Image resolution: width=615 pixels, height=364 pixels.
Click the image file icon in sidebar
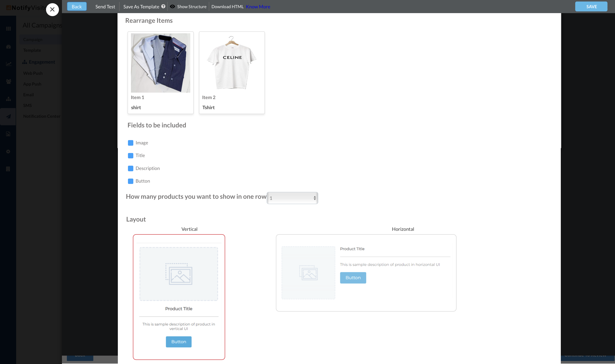8,134
